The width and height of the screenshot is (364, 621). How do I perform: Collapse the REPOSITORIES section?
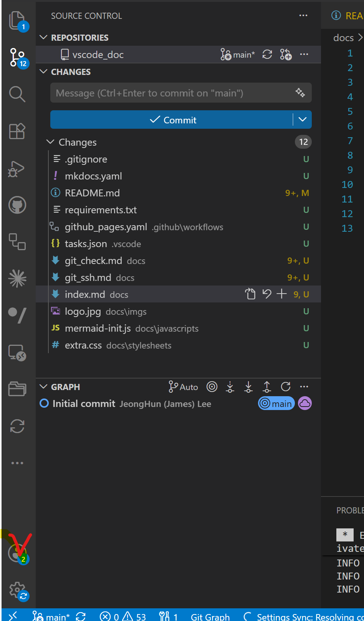coord(44,37)
